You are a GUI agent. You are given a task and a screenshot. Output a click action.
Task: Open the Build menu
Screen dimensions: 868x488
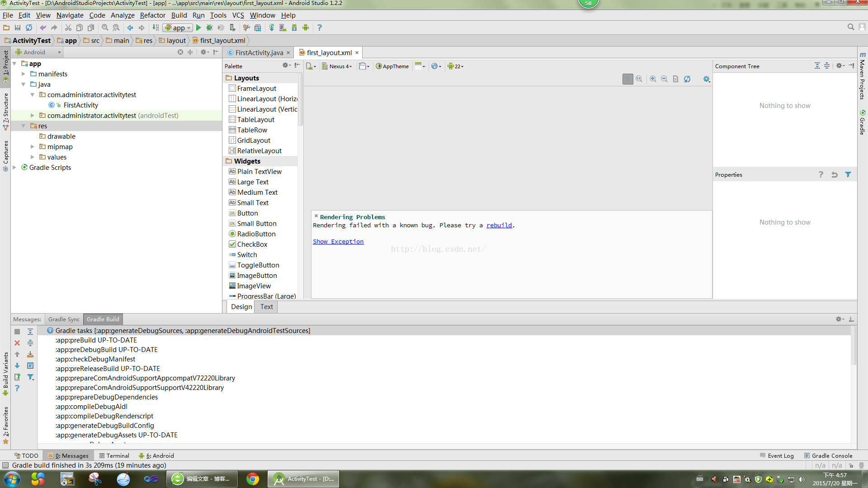(x=179, y=15)
